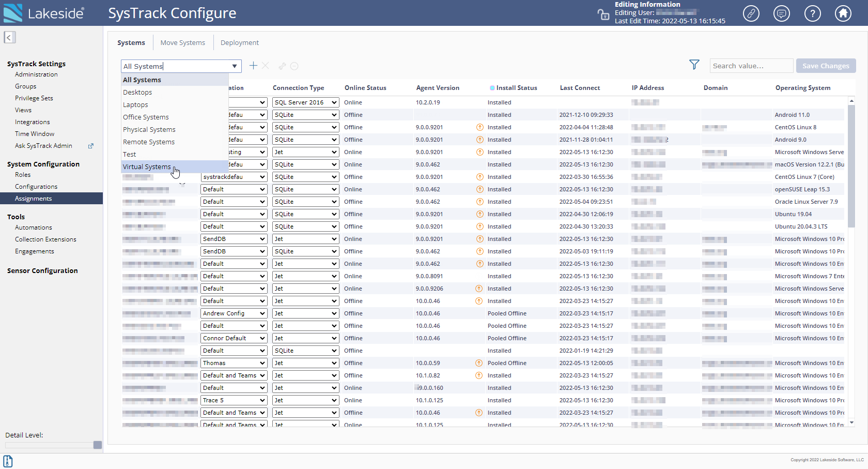Click the X delete icon in the toolbar
This screenshot has width=868, height=469.
(x=266, y=66)
